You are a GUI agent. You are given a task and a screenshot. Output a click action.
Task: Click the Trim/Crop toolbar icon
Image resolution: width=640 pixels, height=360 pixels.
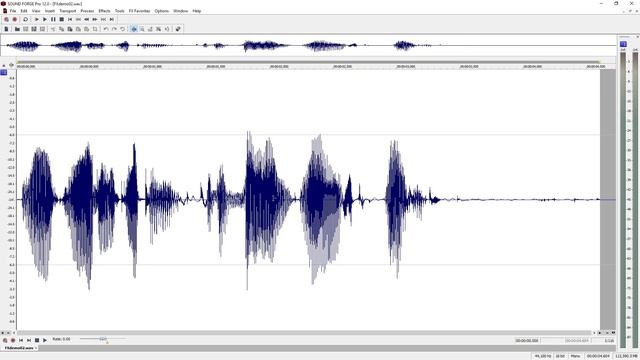[x=95, y=29]
